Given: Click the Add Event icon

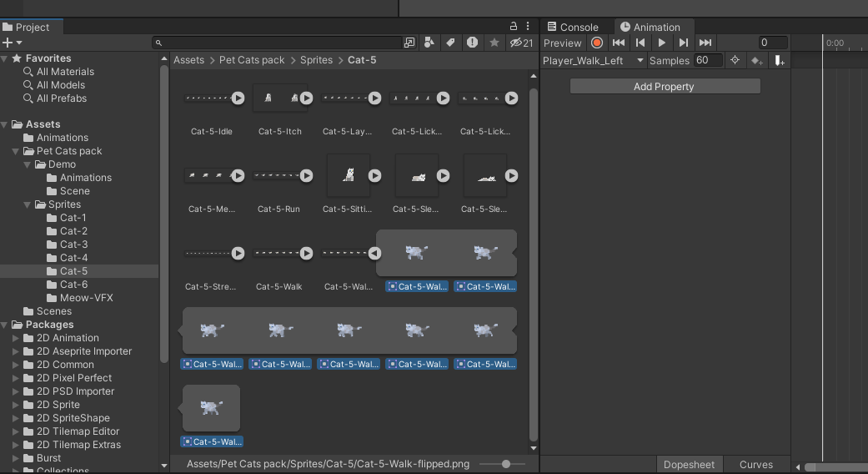Looking at the screenshot, I should point(779,60).
